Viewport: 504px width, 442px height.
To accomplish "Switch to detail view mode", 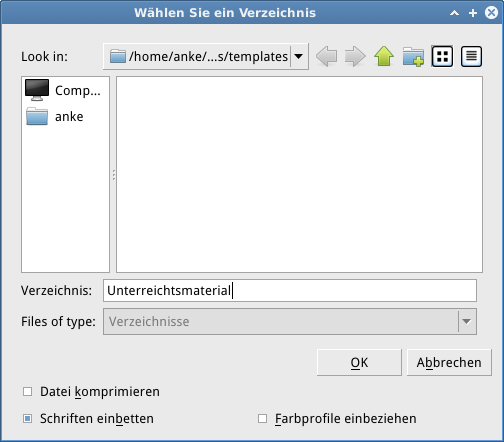I will [471, 56].
